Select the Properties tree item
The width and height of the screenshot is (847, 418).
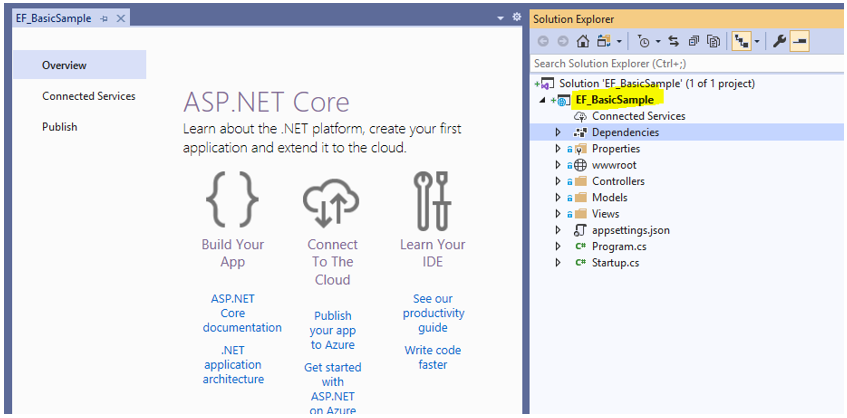click(616, 149)
